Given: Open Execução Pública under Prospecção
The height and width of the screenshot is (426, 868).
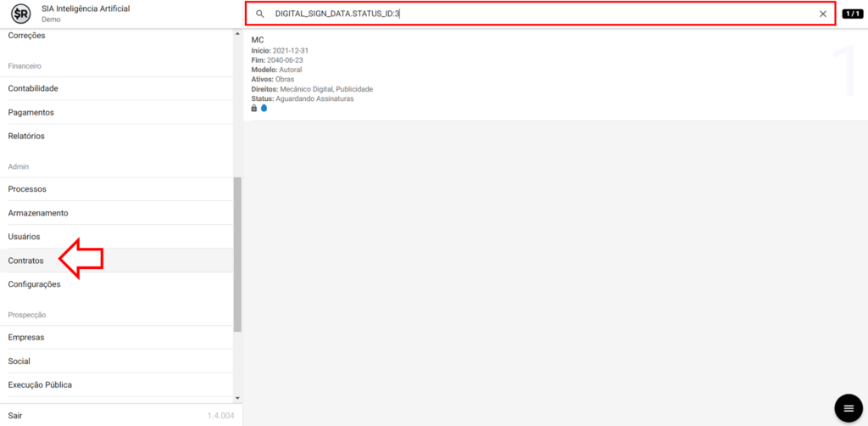Looking at the screenshot, I should pos(40,384).
